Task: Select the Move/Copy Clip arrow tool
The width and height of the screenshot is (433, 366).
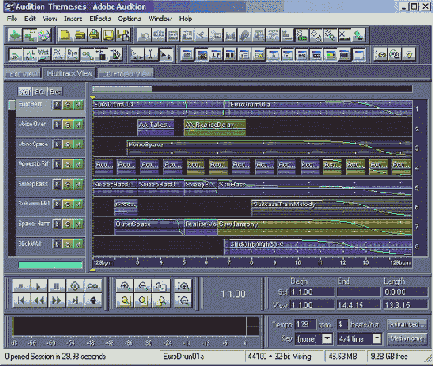Action: tap(166, 54)
